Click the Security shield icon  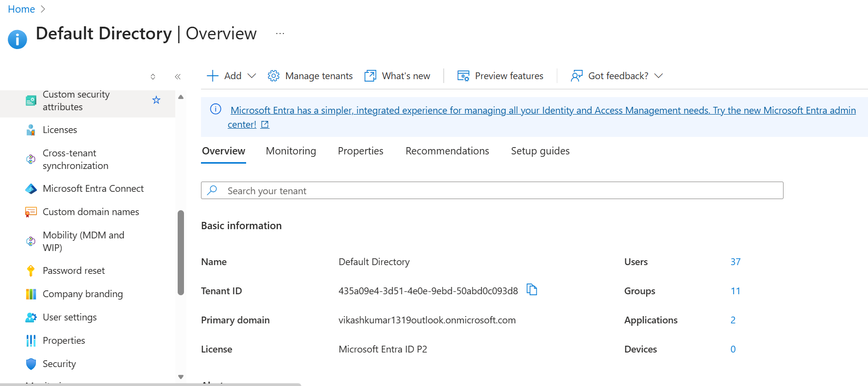click(x=31, y=364)
